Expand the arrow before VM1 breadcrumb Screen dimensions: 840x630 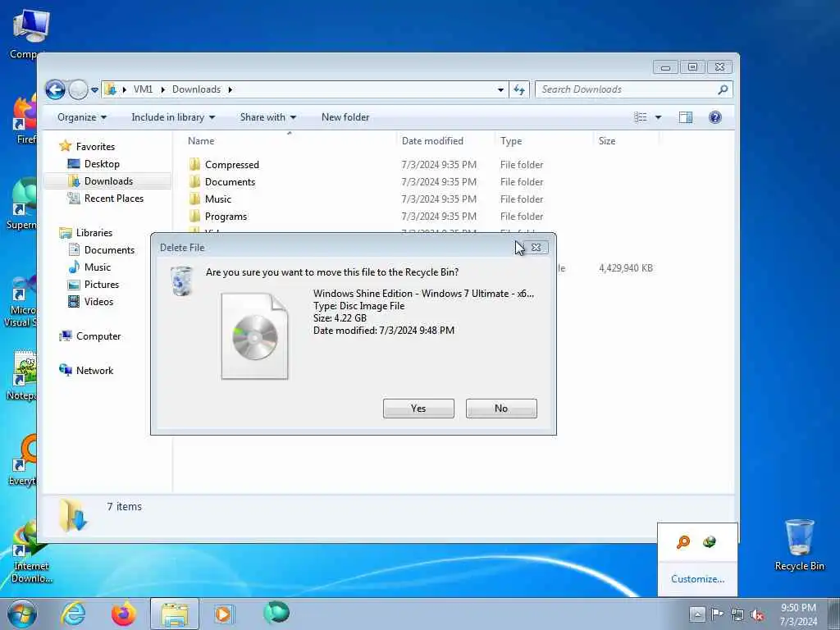coord(125,89)
